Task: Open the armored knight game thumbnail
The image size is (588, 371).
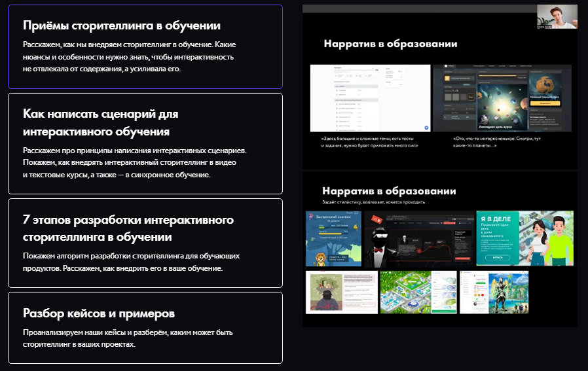Action: [494, 292]
